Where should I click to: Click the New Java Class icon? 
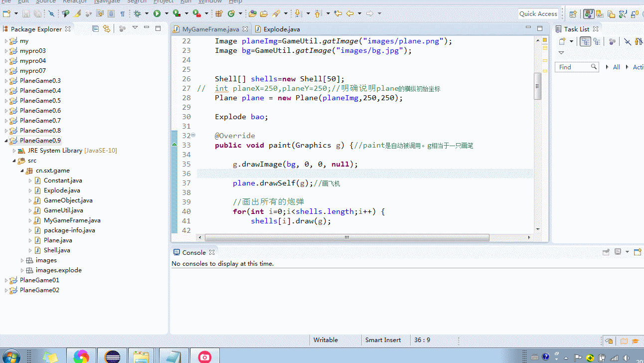pyautogui.click(x=231, y=14)
